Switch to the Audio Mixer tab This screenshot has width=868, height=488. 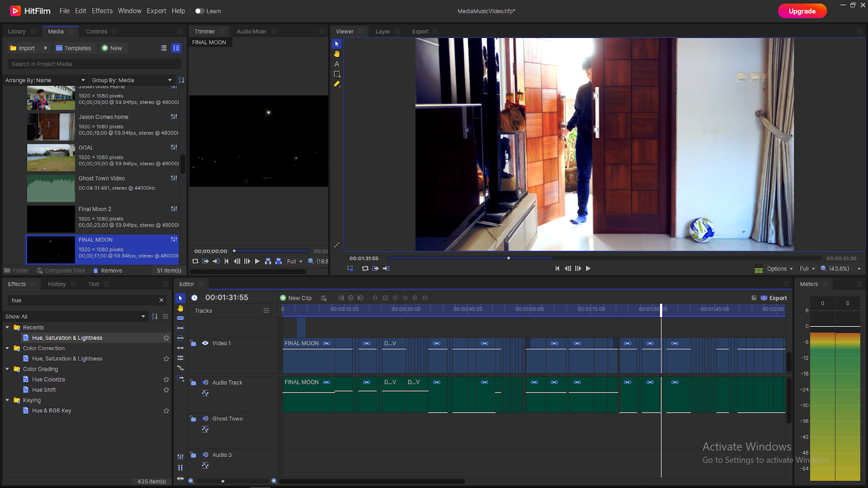252,31
